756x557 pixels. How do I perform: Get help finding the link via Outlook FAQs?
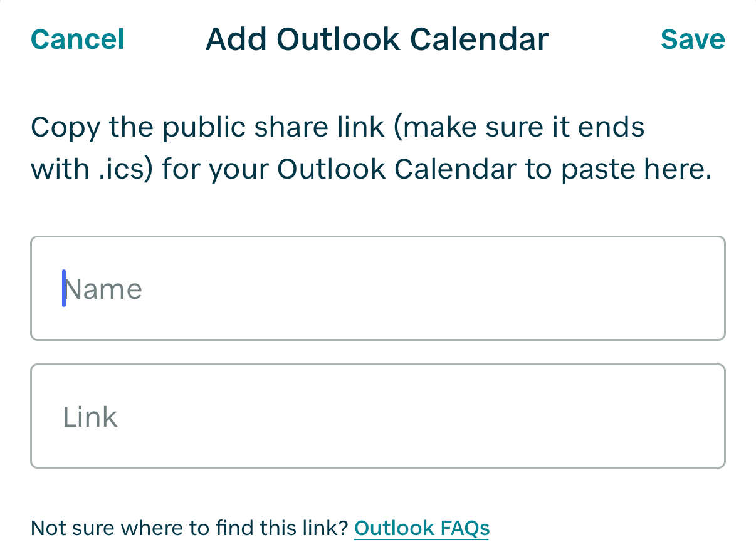[421, 528]
